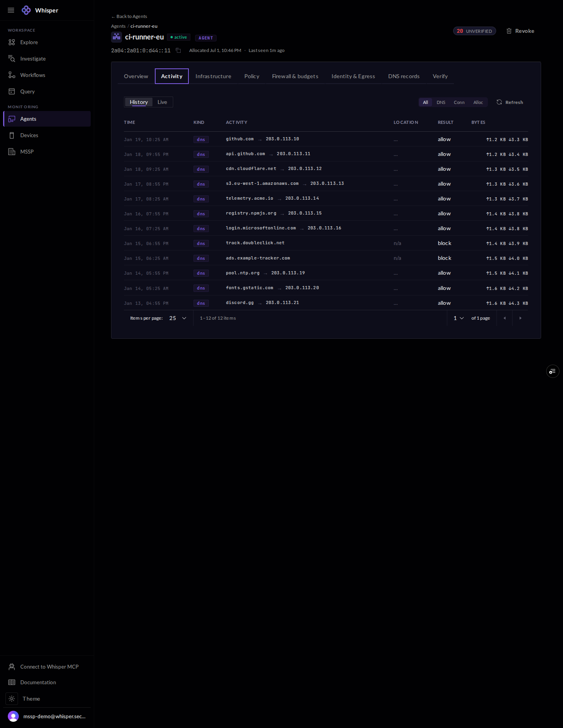Open the Firewall & budgets tab
The width and height of the screenshot is (563, 728).
pyautogui.click(x=295, y=76)
